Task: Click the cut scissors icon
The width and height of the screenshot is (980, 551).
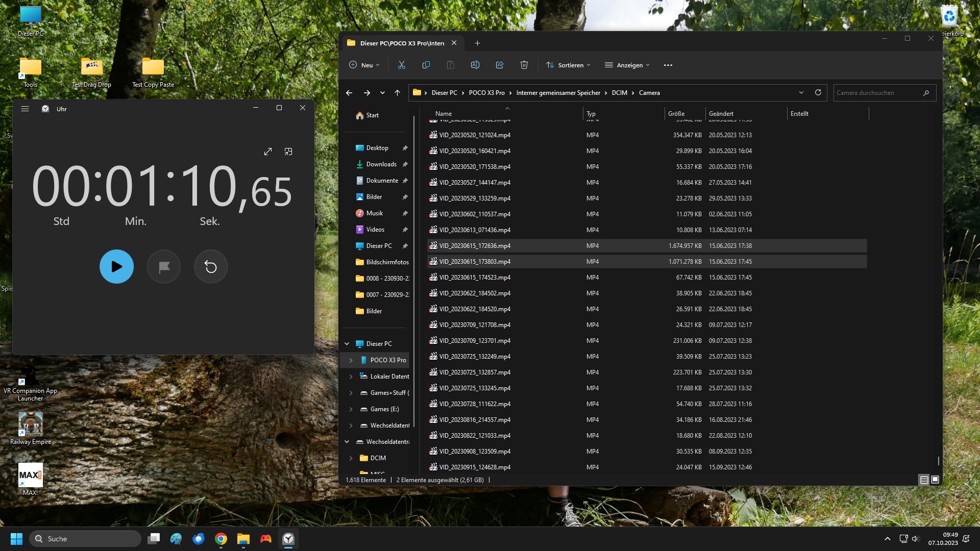Action: pyautogui.click(x=402, y=65)
